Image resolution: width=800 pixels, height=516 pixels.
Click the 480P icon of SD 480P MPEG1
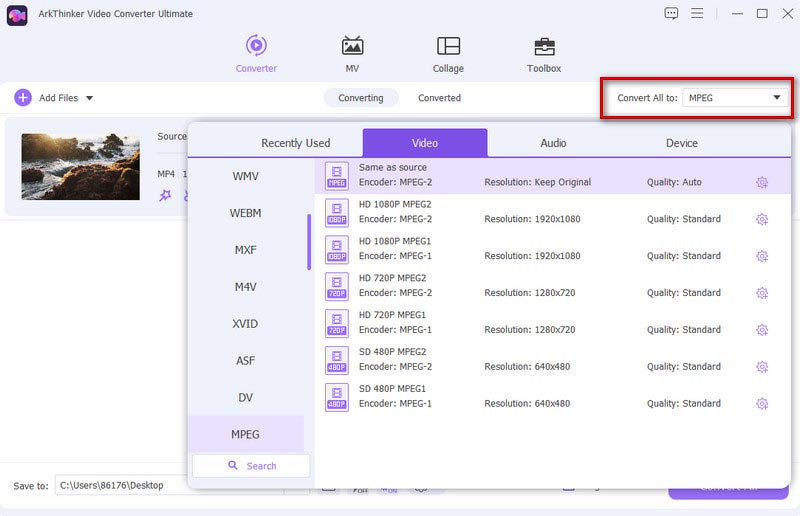[x=337, y=397]
